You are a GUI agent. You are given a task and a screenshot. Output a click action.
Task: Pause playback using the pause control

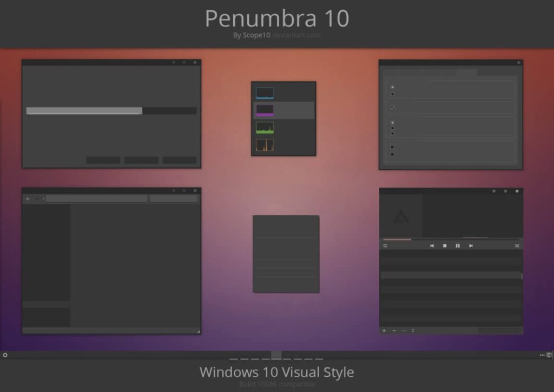(458, 245)
